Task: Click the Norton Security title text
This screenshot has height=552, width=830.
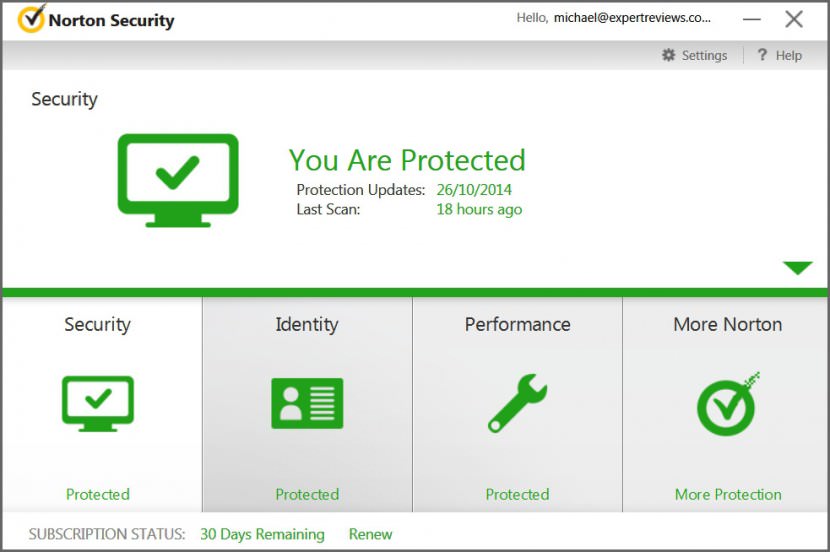Action: tap(112, 20)
